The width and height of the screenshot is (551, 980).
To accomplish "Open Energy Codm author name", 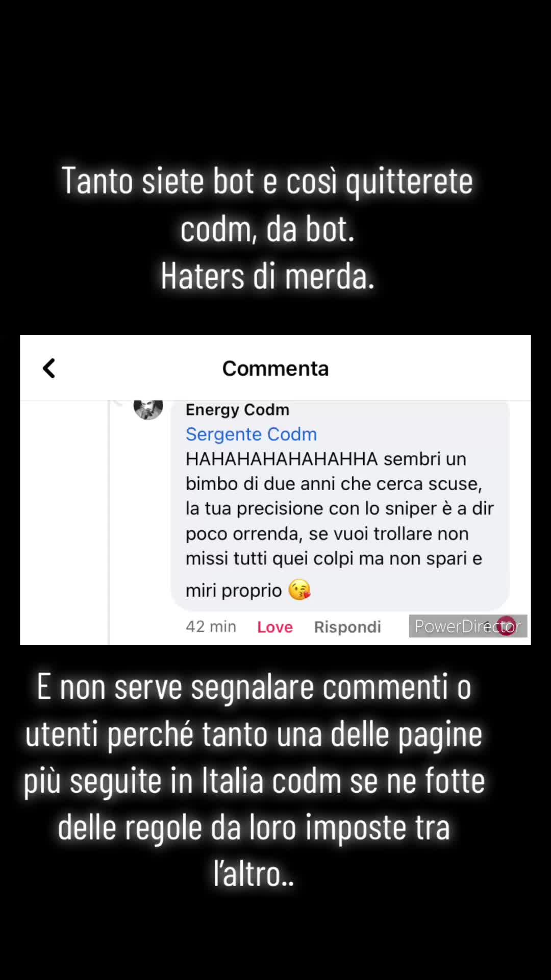I will pos(237,409).
